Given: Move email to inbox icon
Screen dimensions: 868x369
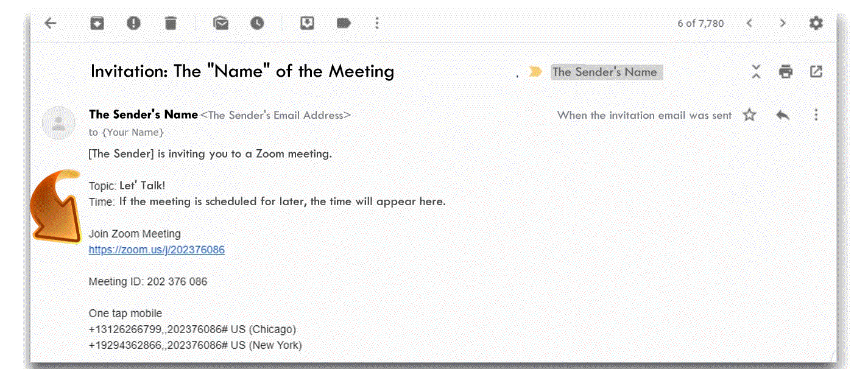Looking at the screenshot, I should (307, 23).
